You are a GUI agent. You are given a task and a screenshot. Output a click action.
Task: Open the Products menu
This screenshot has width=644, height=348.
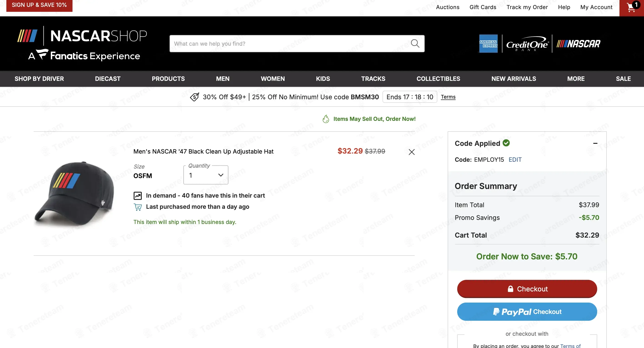(168, 79)
